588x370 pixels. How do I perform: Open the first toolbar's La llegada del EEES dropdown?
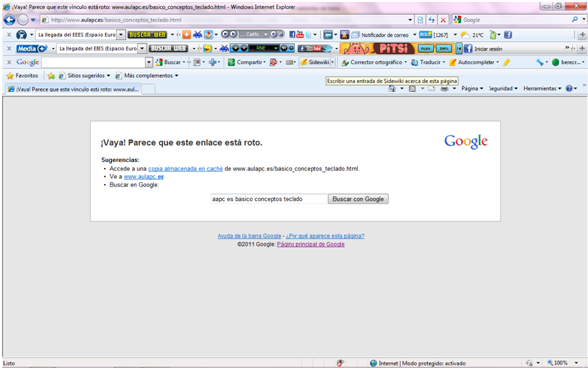[121, 35]
